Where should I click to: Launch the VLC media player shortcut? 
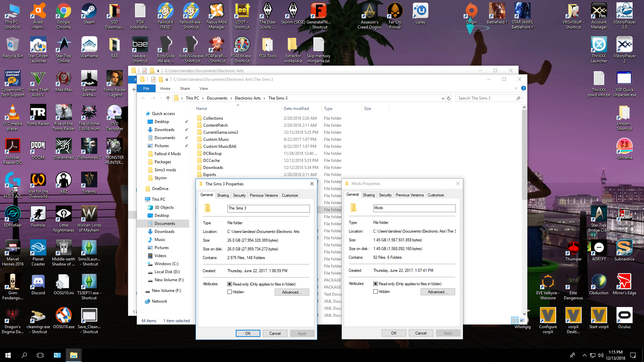coord(12,118)
